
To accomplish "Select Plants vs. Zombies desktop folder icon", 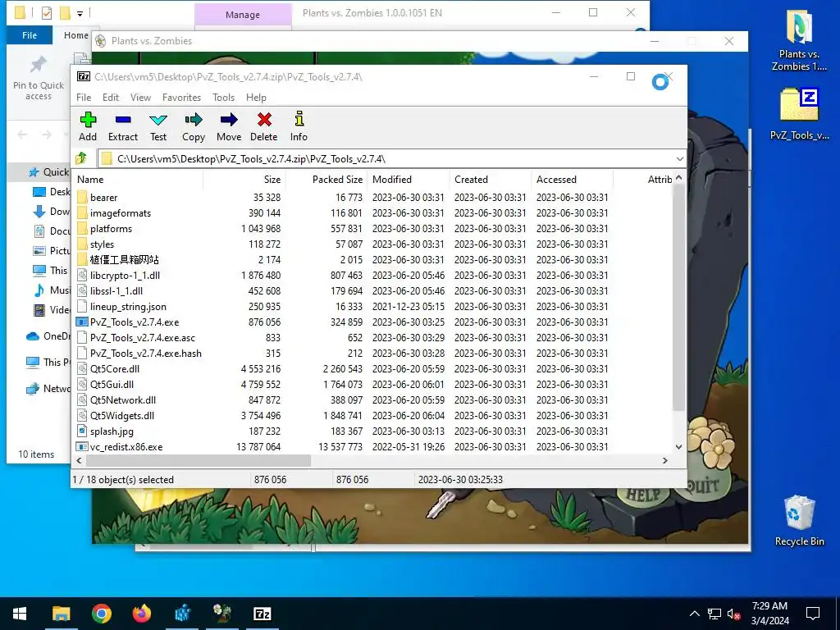I will 799,41.
